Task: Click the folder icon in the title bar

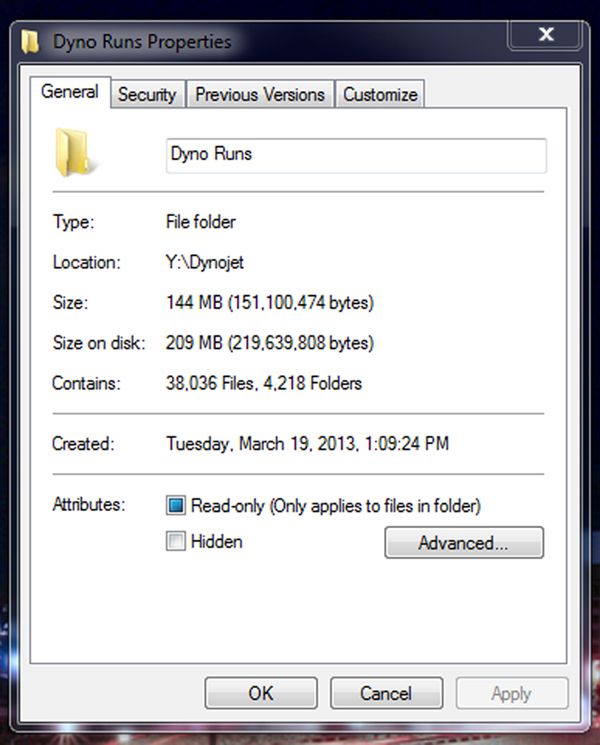Action: [30, 41]
